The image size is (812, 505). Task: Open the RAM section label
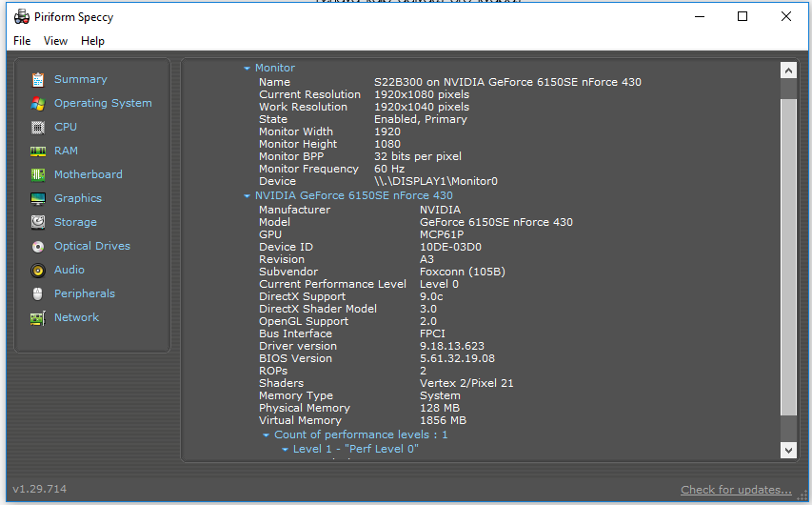pos(66,151)
